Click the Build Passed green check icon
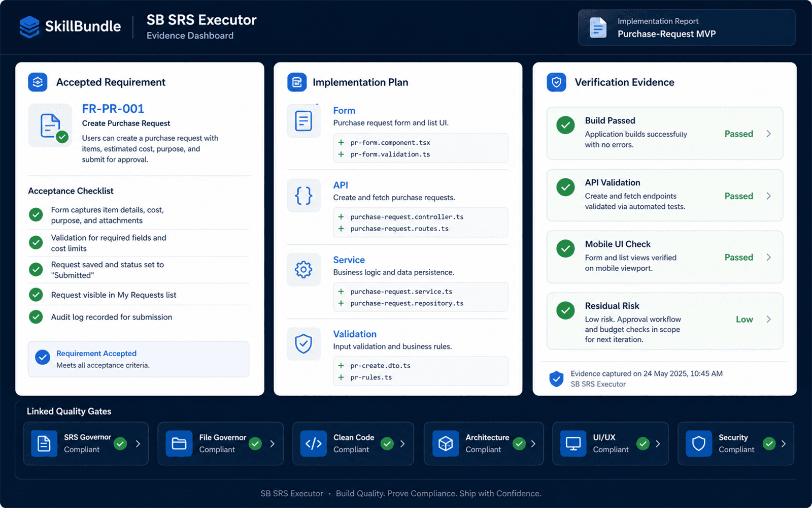Viewport: 812px width, 508px height. [565, 125]
